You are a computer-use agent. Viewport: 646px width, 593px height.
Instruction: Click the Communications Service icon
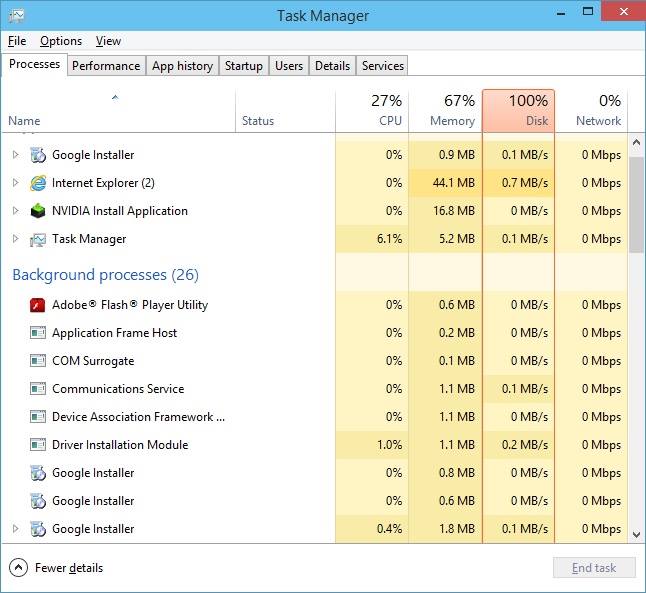[x=38, y=389]
